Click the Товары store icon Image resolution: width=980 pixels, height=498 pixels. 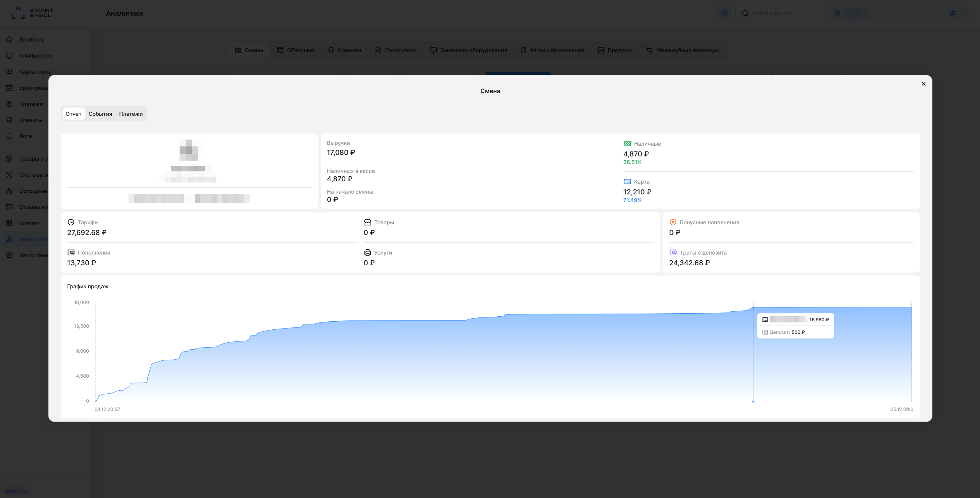click(x=367, y=222)
